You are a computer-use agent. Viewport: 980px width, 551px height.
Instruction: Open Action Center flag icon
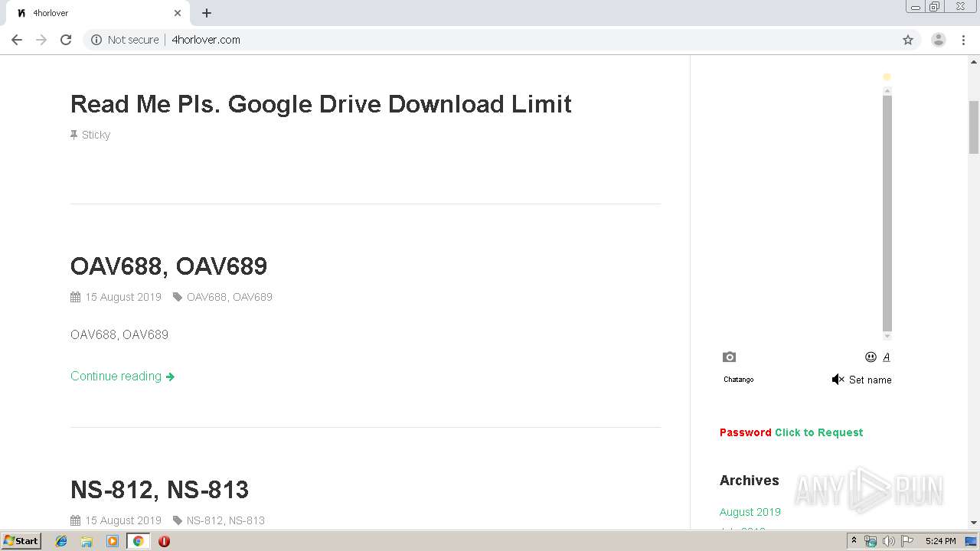click(907, 541)
